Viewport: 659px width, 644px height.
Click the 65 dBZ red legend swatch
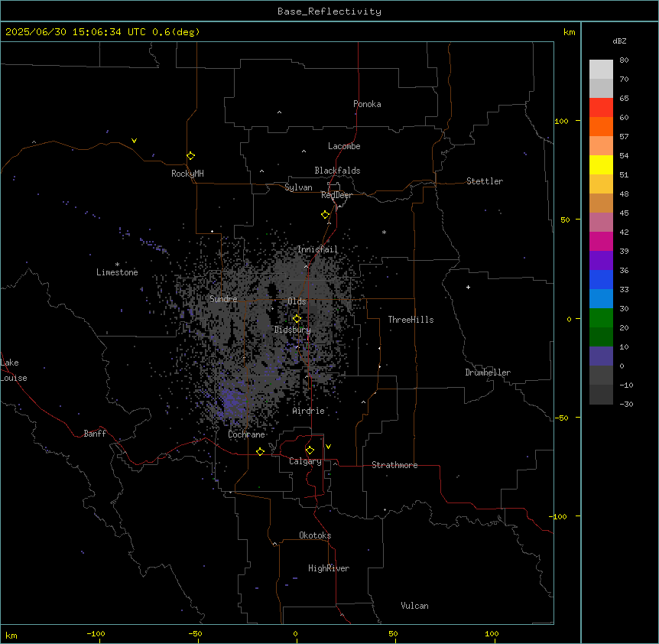point(601,107)
